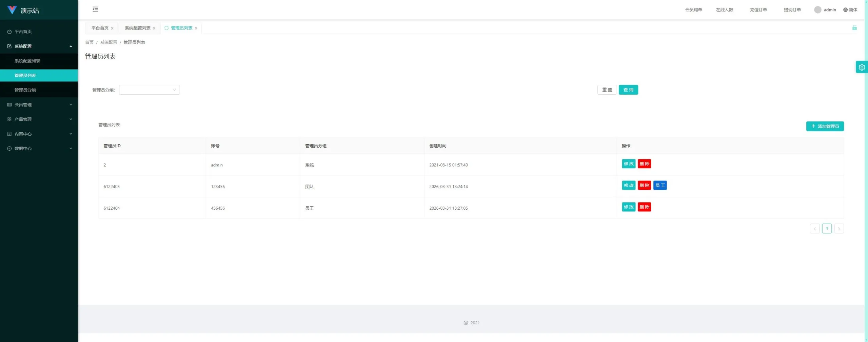Click 修改 for account 456456
Image resolution: width=868 pixels, height=342 pixels.
coord(629,207)
